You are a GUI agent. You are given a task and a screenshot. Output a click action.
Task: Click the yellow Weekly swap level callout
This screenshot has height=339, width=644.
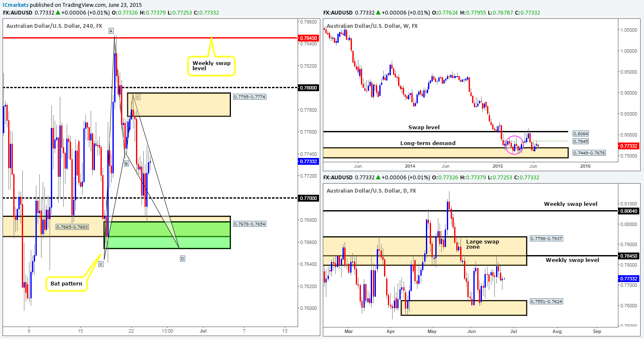click(x=211, y=66)
